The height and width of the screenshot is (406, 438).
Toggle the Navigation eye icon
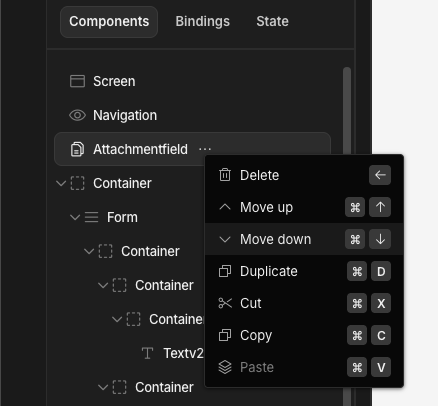tap(77, 115)
